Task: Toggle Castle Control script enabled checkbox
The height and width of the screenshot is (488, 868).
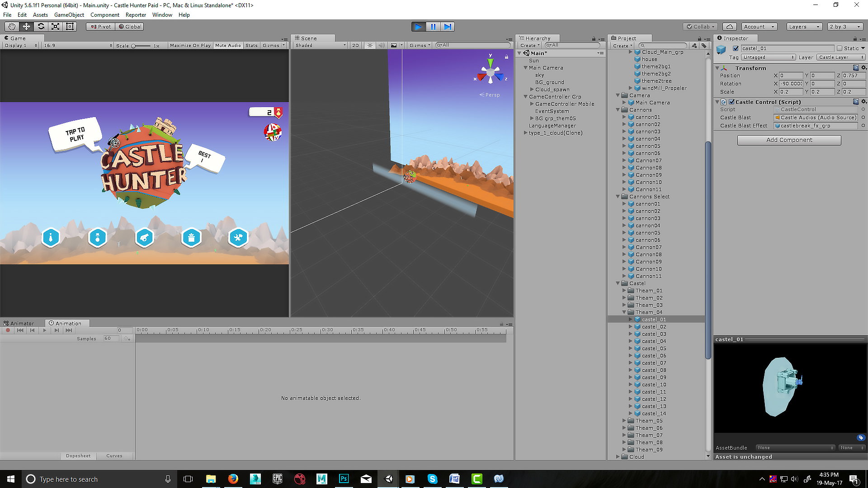Action: [732, 102]
